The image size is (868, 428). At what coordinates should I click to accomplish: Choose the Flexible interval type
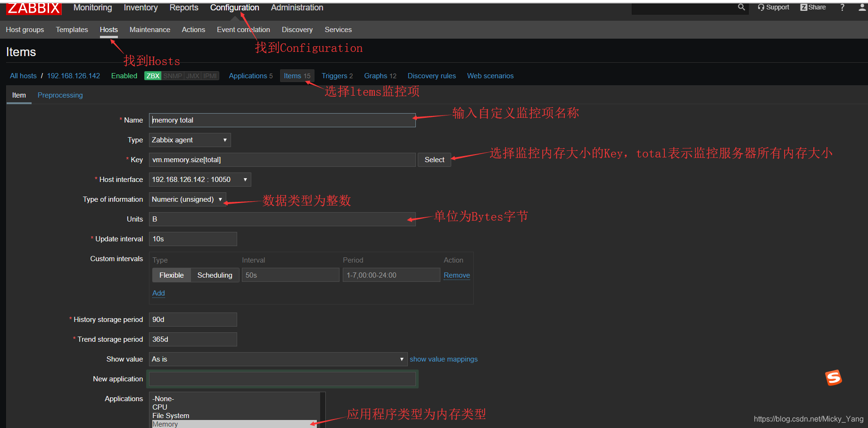172,275
